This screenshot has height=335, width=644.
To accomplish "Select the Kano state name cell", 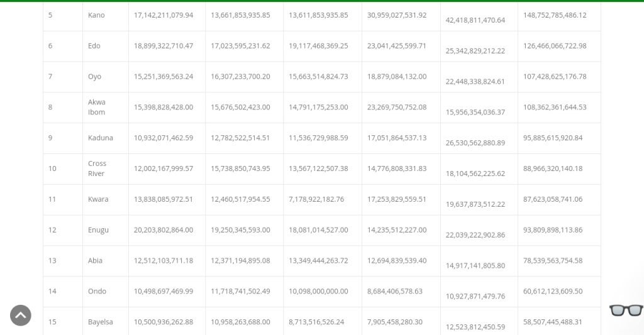I will pyautogui.click(x=96, y=15).
